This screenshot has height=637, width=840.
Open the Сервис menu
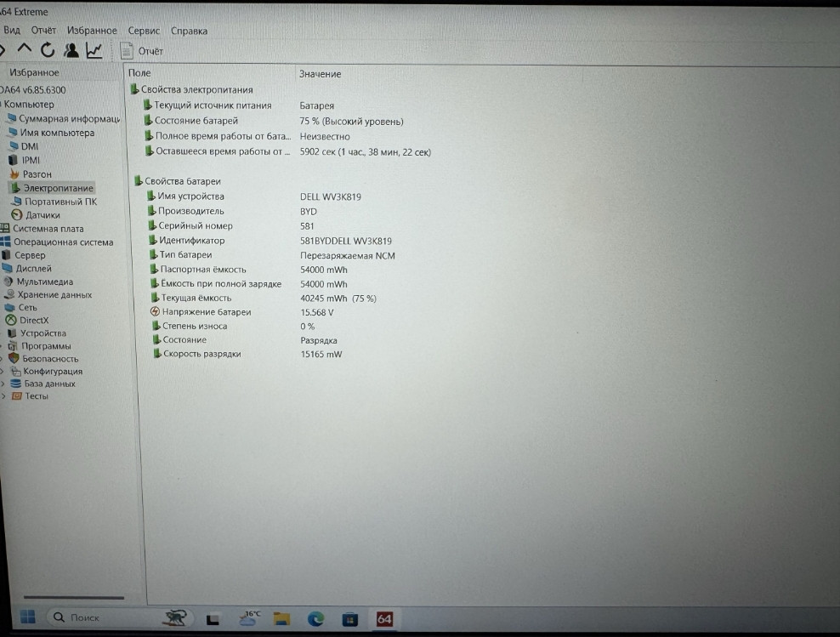[x=143, y=31]
